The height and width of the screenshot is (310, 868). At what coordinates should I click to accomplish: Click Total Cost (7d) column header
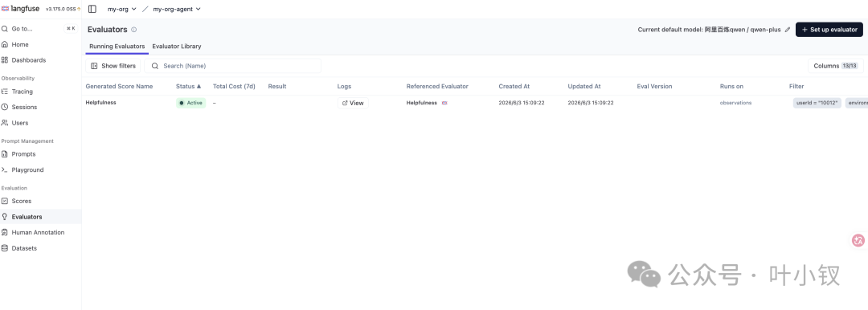tap(234, 87)
